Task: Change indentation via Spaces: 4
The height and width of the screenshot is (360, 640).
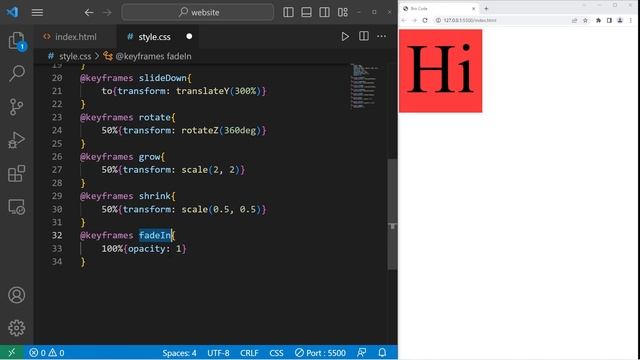Action: (x=179, y=353)
